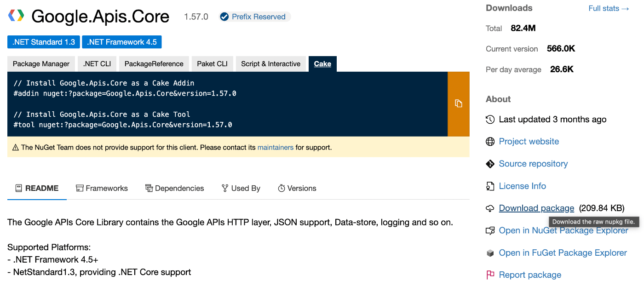Click the globe icon for Project website
The height and width of the screenshot is (287, 644).
coord(490,142)
